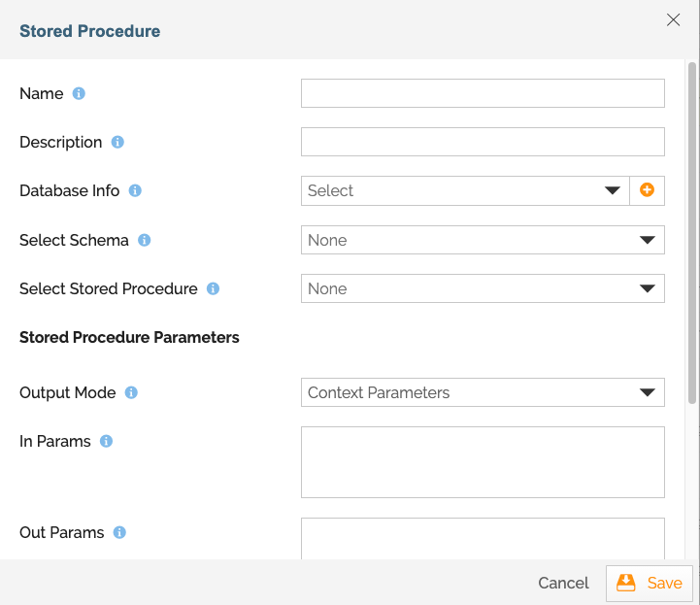Click the Out Params info icon
The width and height of the screenshot is (700, 605).
coord(120,532)
